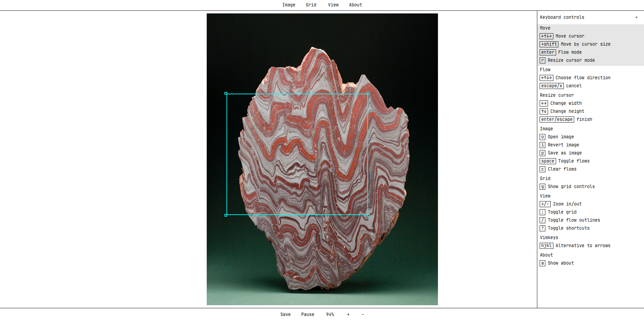This screenshot has height=321, width=644.
Task: Click the 'space' Toggle flows key
Action: click(x=547, y=161)
